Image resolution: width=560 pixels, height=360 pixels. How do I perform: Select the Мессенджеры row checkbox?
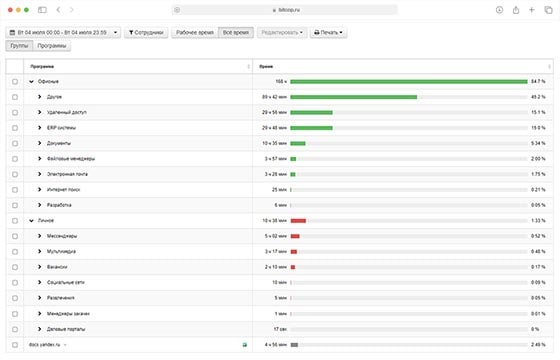(15, 236)
